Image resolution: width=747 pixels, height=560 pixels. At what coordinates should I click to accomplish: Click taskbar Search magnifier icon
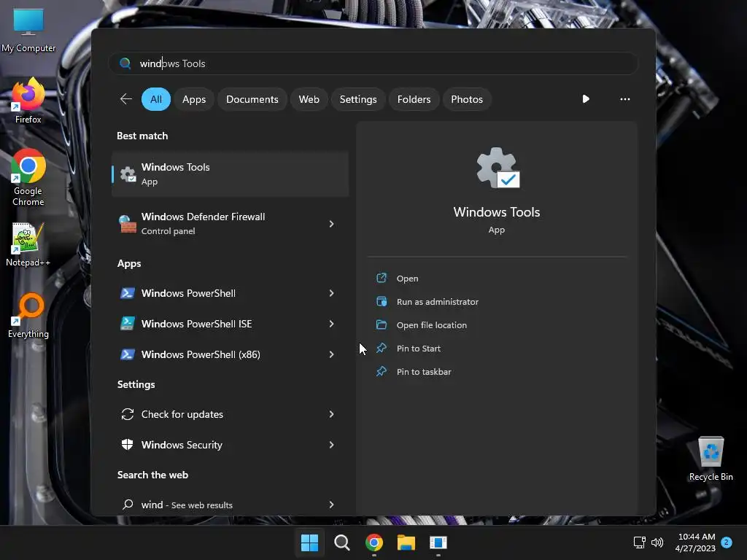[x=341, y=542]
